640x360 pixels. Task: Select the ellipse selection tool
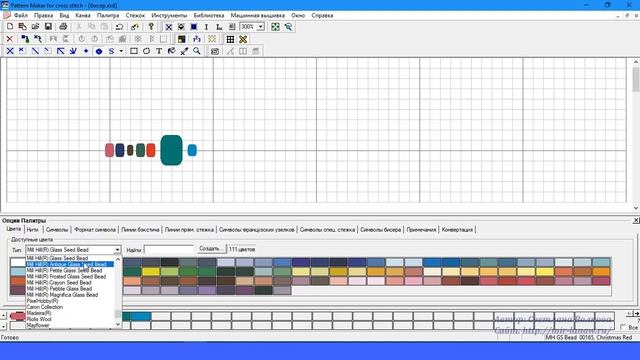click(x=146, y=51)
